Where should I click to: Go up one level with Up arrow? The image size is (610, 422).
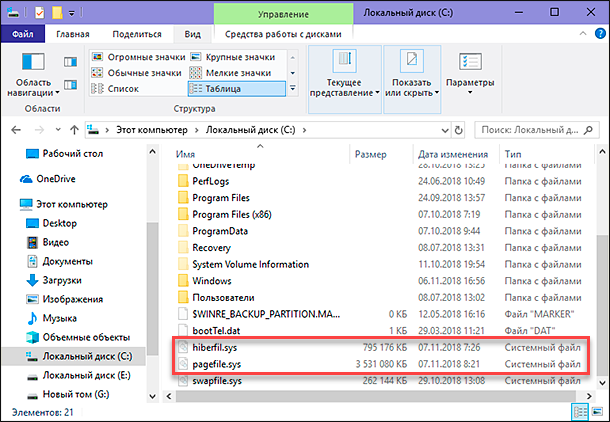coord(74,130)
